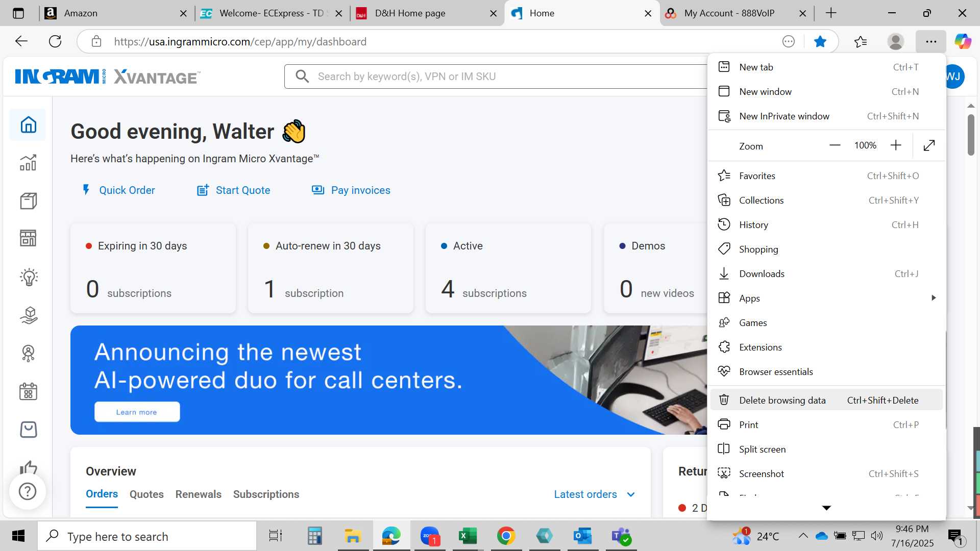View site information lock icon
This screenshot has width=980, height=551.
click(x=96, y=41)
